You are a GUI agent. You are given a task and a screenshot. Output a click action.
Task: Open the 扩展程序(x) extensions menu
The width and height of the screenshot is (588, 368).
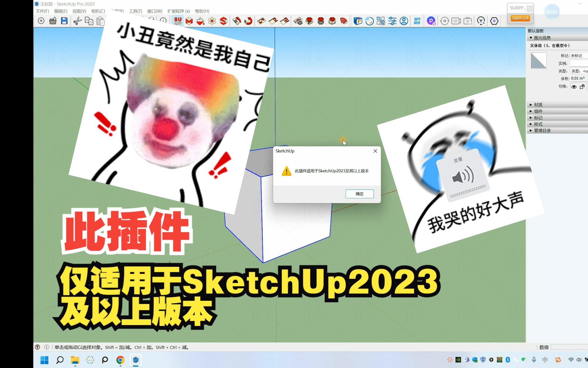(x=178, y=11)
